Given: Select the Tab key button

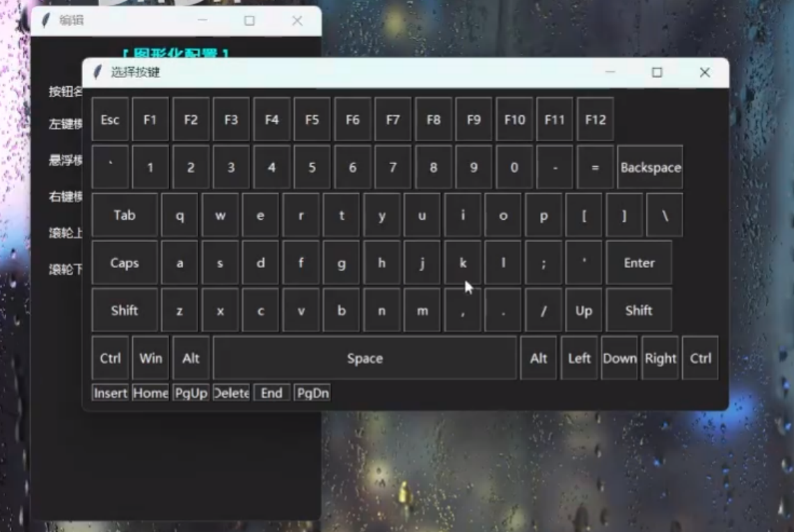Looking at the screenshot, I should coord(125,216).
